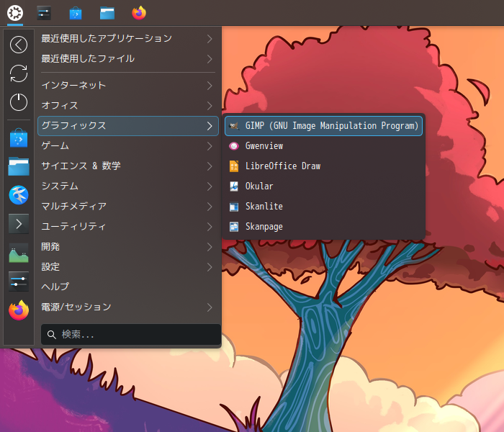Expand chevron beside インターネット
This screenshot has height=432, width=504.
(210, 86)
